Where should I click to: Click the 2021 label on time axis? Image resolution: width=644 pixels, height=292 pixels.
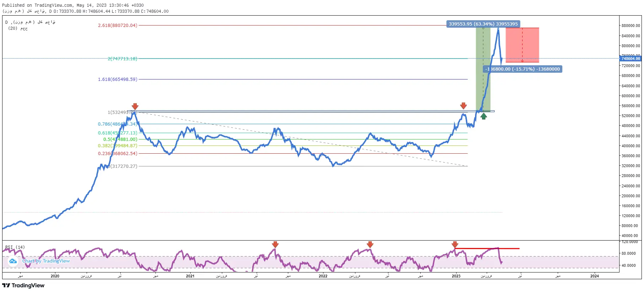point(190,276)
